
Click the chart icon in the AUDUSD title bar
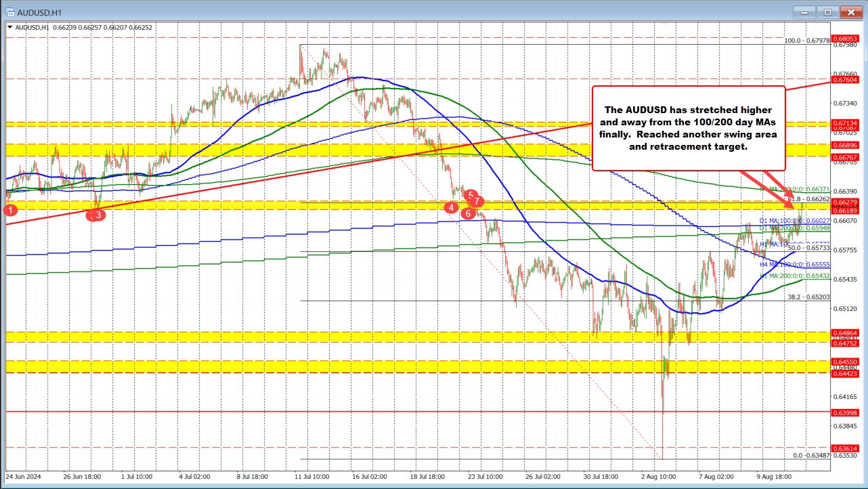tap(11, 12)
